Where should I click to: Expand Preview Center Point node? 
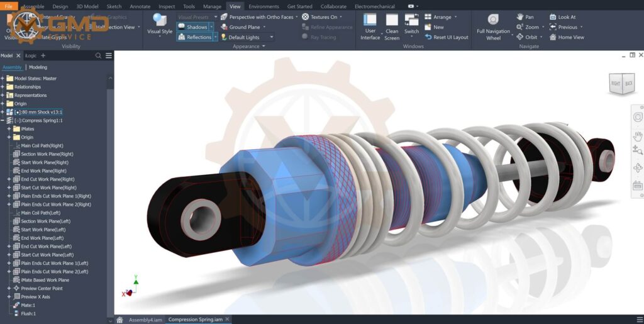coord(9,288)
